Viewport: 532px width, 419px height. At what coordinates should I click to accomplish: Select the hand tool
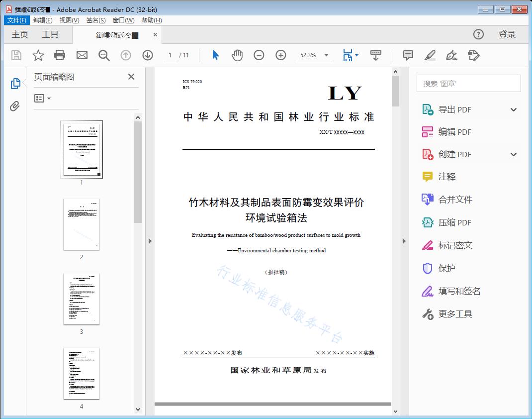237,55
